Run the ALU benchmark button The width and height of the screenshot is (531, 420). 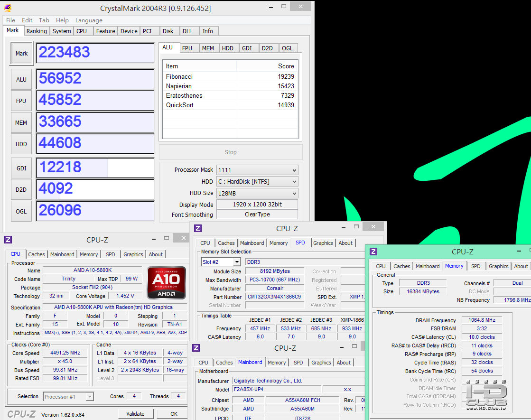click(x=21, y=79)
